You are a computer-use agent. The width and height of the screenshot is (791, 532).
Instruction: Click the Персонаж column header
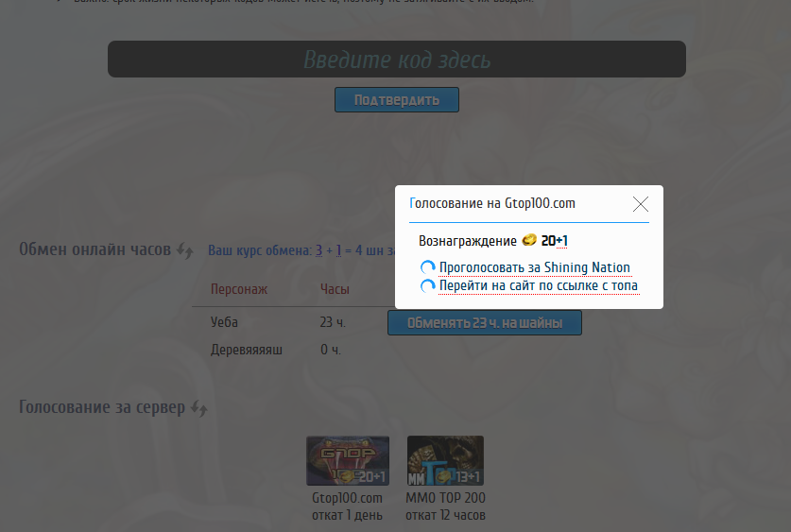tap(239, 289)
